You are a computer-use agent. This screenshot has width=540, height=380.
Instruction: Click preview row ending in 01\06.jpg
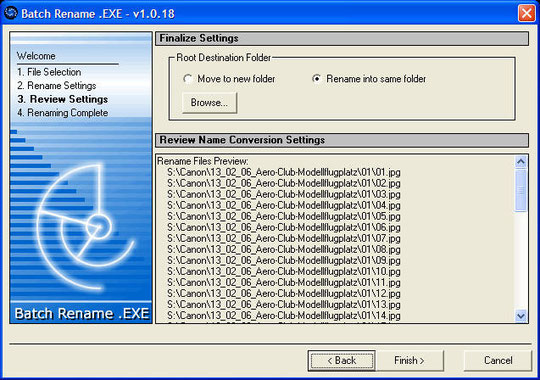[284, 227]
